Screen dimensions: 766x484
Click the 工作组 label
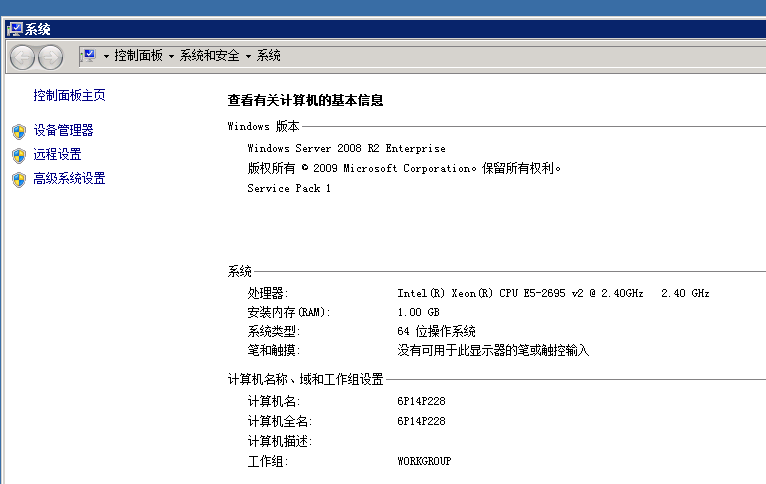tap(268, 461)
